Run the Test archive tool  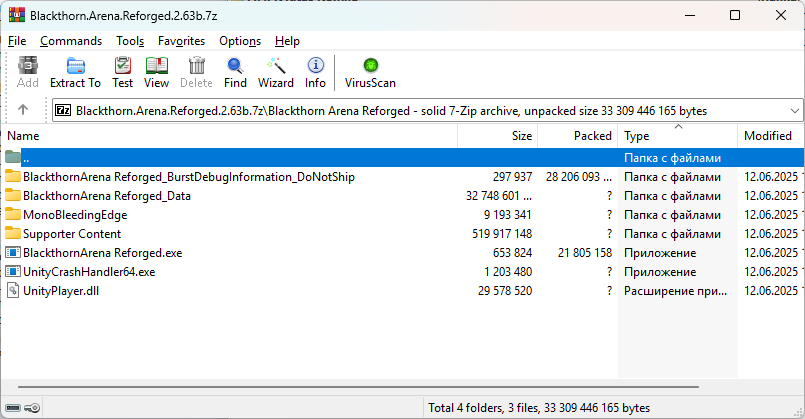[123, 73]
